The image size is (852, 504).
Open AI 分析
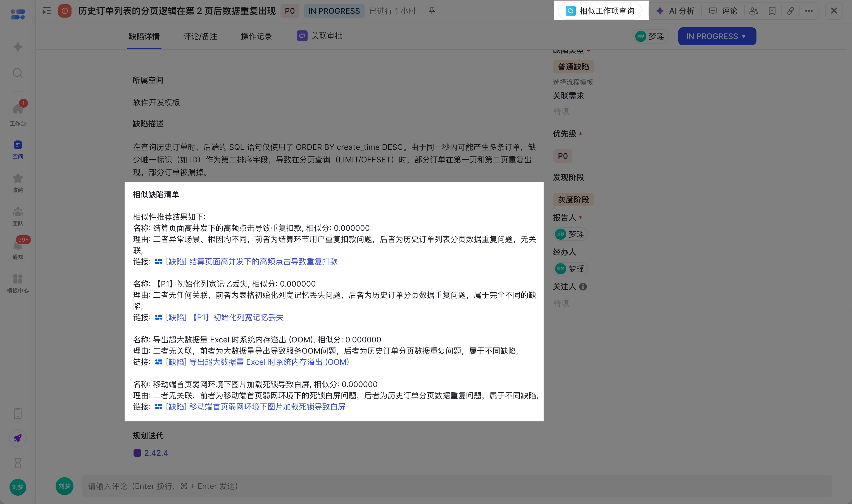pos(675,11)
